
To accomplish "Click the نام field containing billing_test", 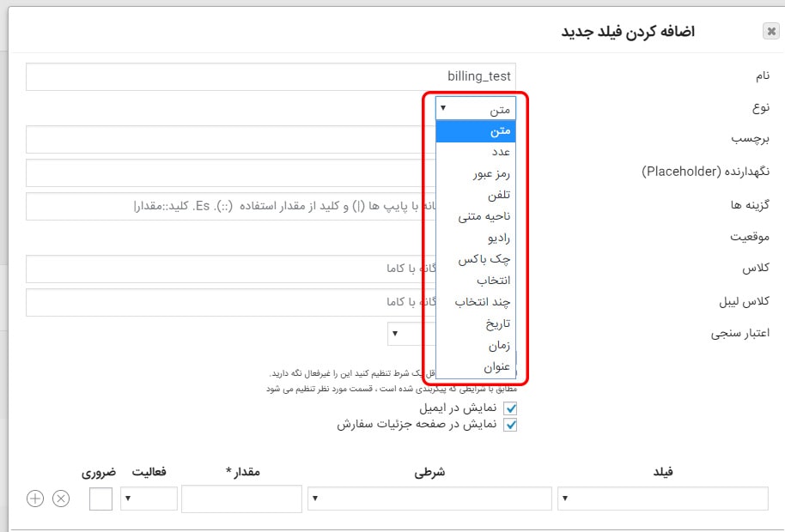I will [271, 76].
